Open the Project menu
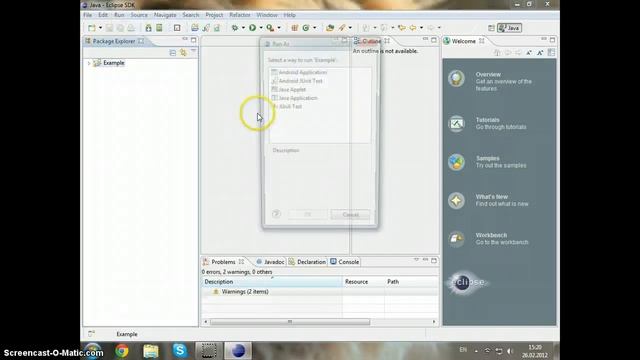 point(214,15)
